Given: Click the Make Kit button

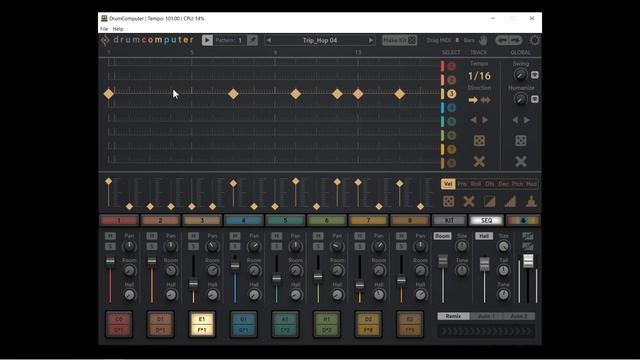Looking at the screenshot, I should (x=399, y=40).
